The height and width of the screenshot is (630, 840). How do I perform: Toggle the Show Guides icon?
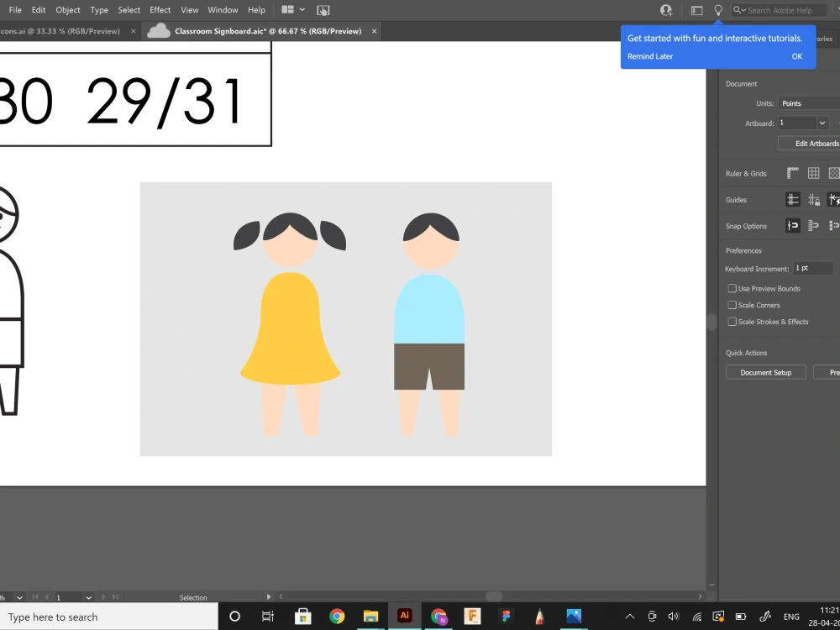click(792, 200)
